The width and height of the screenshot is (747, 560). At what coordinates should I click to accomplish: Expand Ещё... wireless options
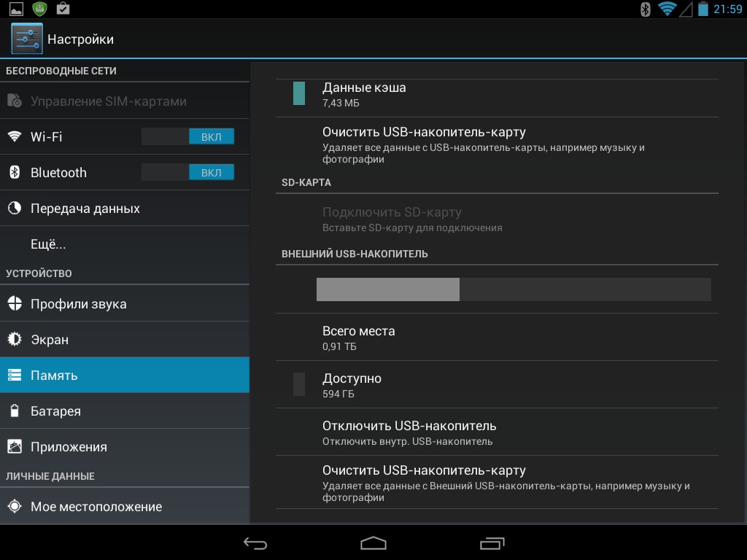pos(48,244)
